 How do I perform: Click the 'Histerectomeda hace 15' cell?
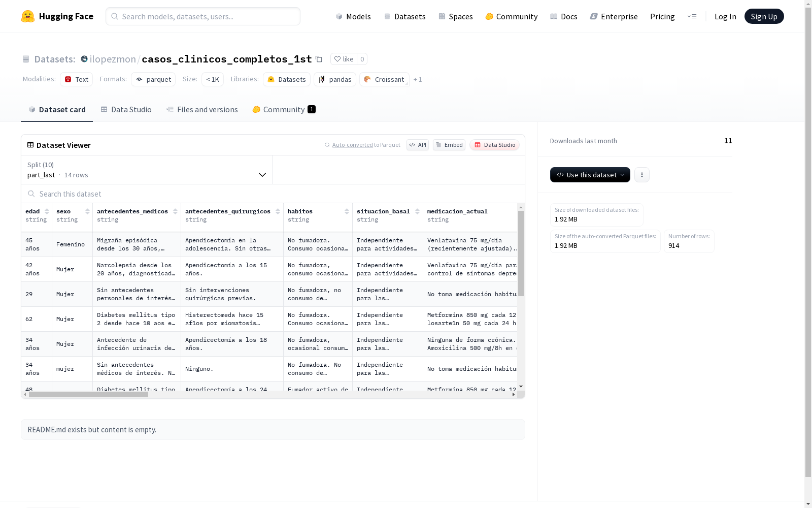point(232,319)
